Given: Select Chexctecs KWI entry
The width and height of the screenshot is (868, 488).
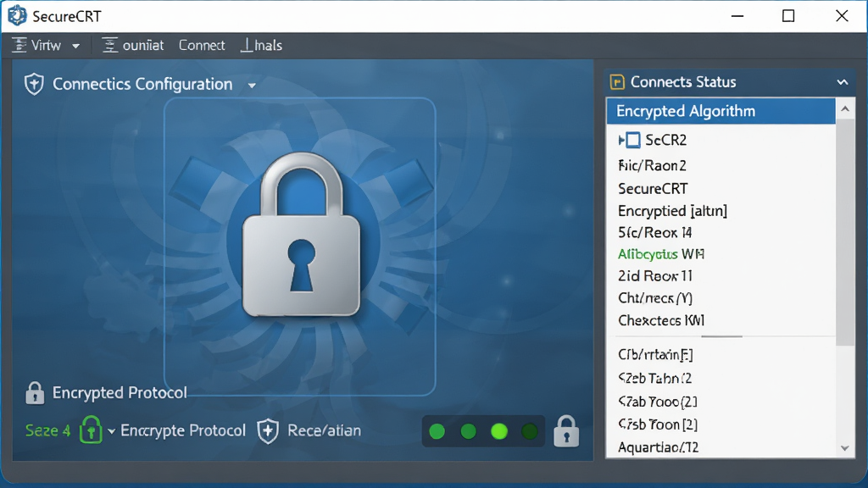Looking at the screenshot, I should click(661, 320).
